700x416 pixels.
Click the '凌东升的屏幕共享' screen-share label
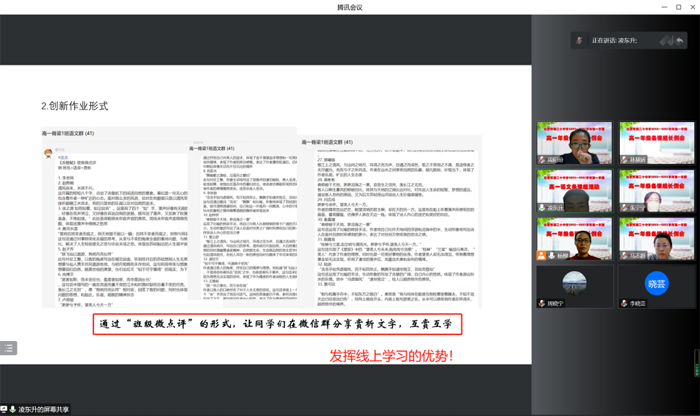coord(44,409)
